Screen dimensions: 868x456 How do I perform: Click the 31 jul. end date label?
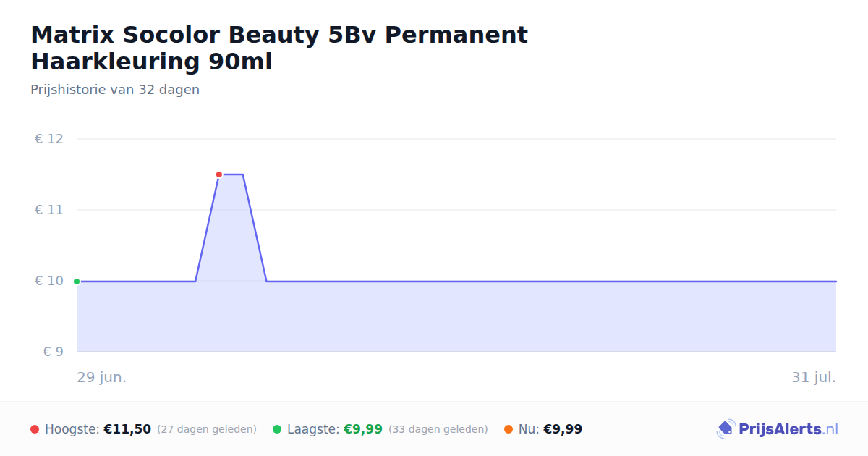click(x=814, y=377)
